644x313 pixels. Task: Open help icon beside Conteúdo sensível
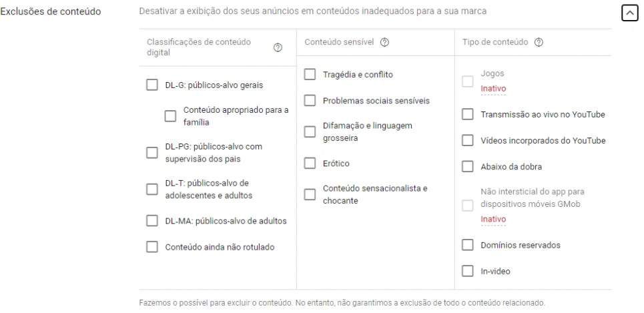tap(384, 42)
